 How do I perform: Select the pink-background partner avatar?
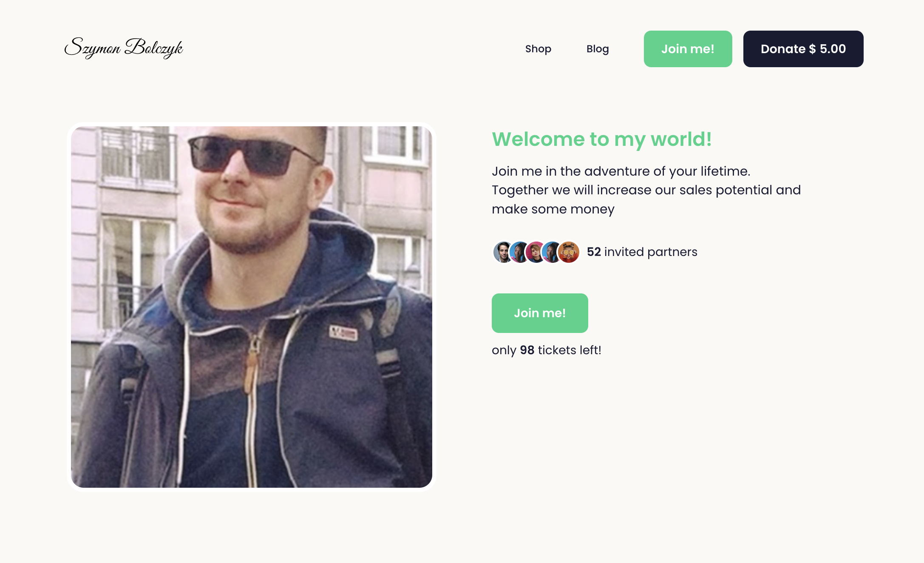pyautogui.click(x=536, y=252)
